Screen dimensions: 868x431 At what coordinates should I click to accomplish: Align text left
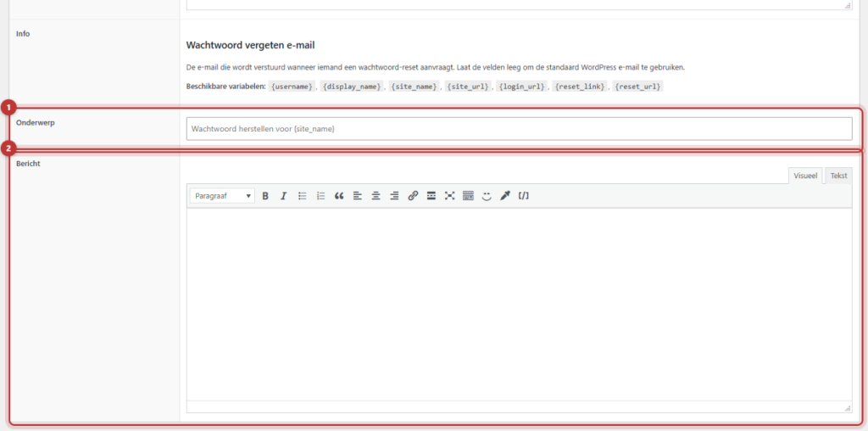pyautogui.click(x=358, y=195)
